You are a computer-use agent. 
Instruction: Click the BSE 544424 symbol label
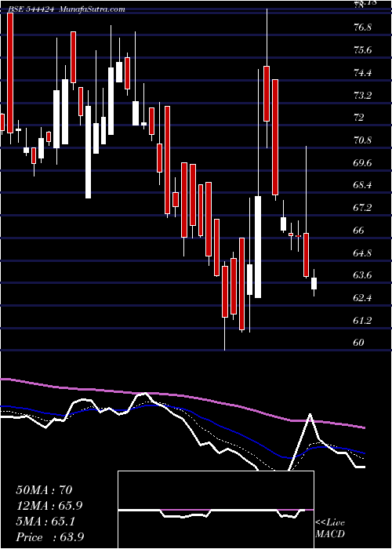tap(31, 9)
